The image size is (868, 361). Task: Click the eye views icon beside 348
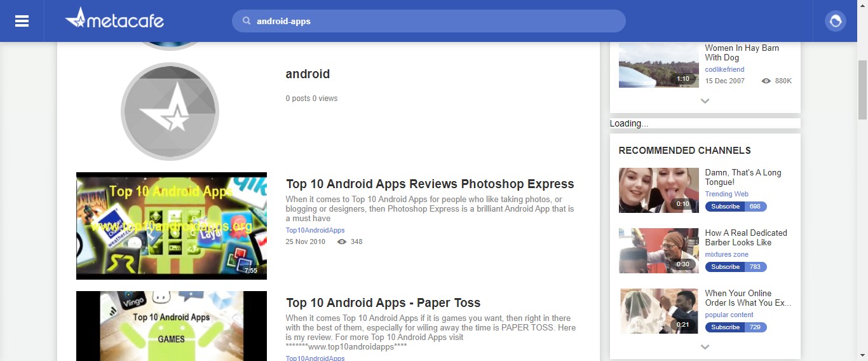(x=342, y=242)
